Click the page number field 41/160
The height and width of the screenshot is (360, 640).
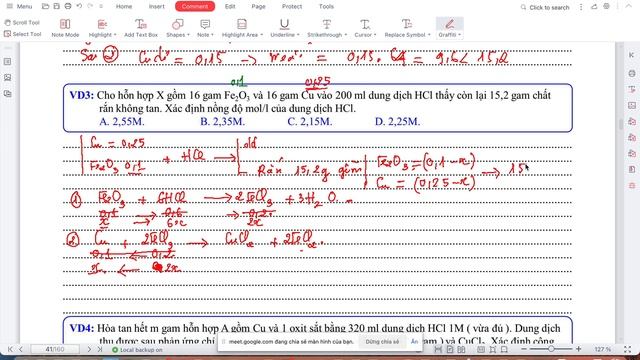[x=55, y=349]
